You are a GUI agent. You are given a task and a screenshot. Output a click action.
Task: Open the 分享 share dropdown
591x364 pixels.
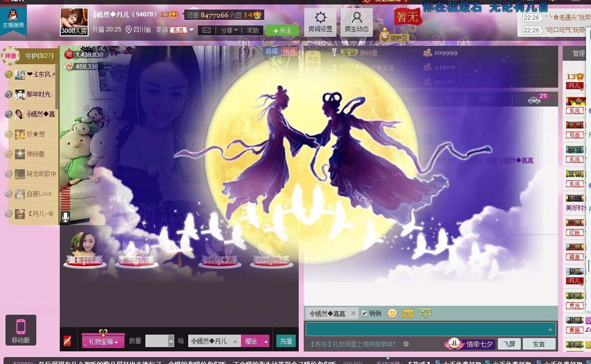click(229, 30)
